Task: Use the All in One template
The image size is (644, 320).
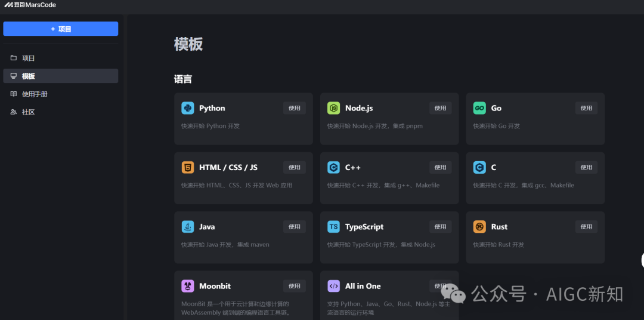Action: 440,286
